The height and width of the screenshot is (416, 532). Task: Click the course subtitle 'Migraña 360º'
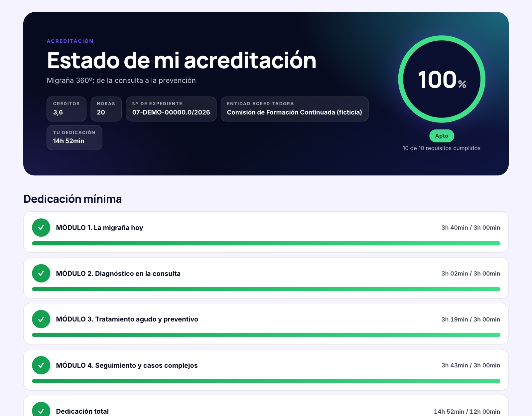tap(121, 81)
